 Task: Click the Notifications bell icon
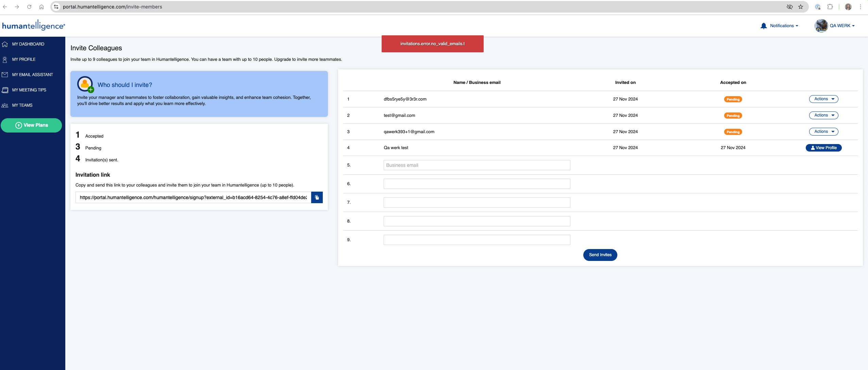coord(765,25)
